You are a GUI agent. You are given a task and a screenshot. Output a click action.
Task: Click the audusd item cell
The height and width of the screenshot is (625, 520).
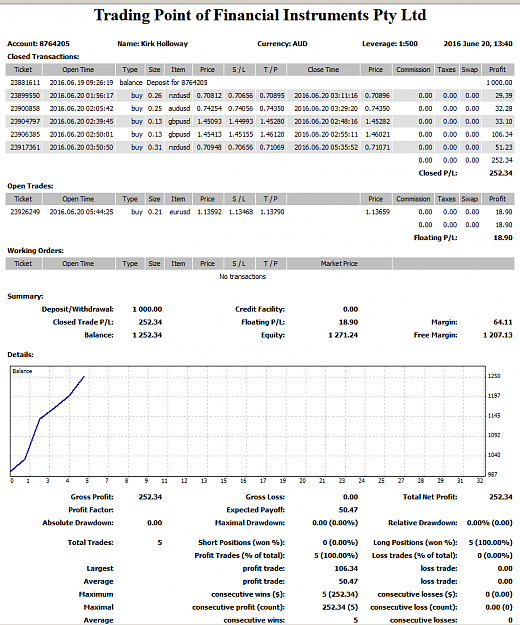pos(179,108)
